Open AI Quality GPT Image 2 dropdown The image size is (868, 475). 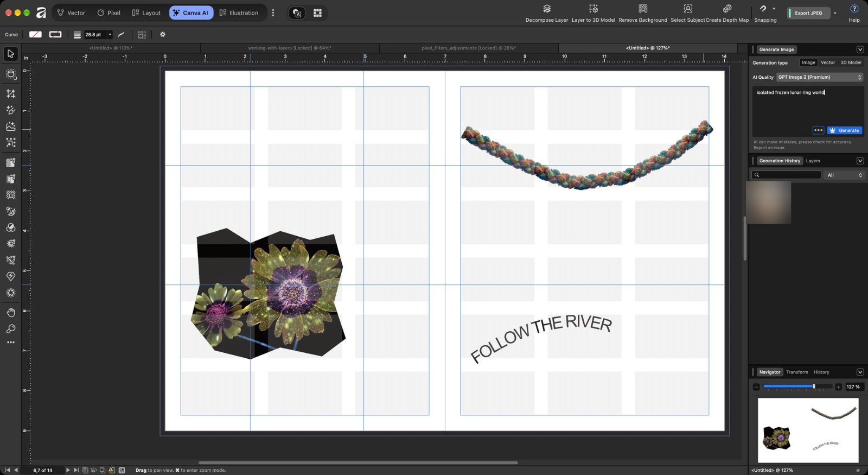[819, 77]
